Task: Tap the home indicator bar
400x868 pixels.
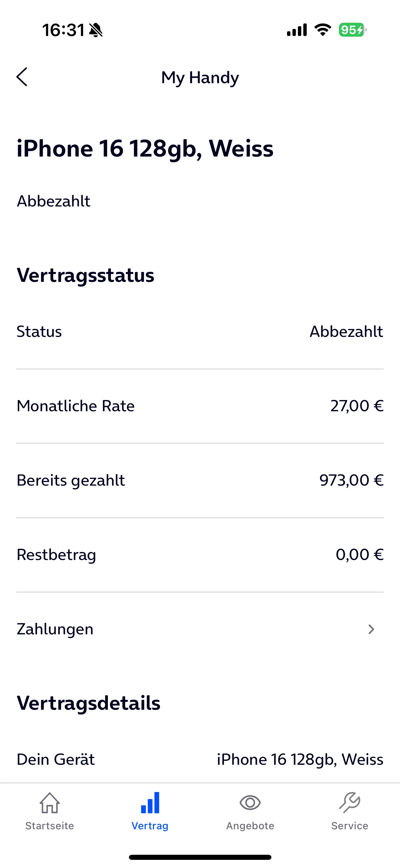Action: [x=200, y=857]
